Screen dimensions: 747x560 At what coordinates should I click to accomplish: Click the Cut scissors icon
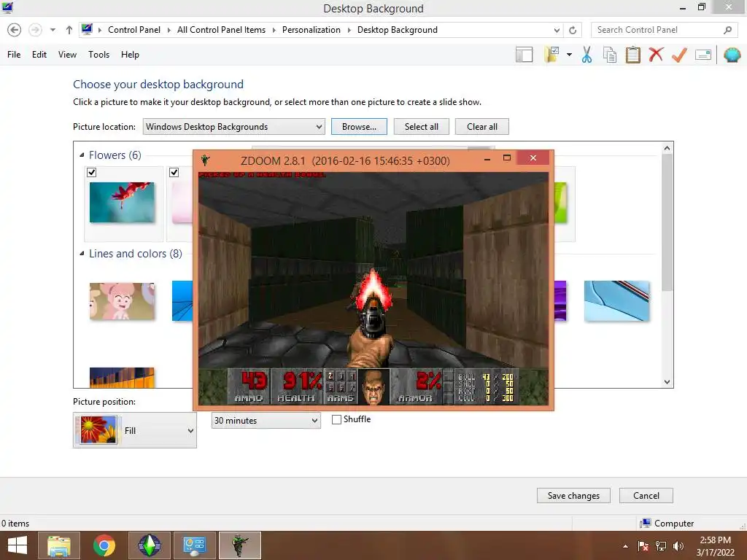pyautogui.click(x=587, y=55)
